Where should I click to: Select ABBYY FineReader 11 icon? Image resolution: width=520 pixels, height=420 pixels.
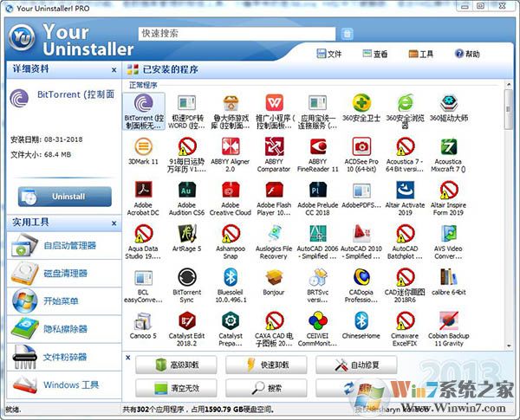318,146
